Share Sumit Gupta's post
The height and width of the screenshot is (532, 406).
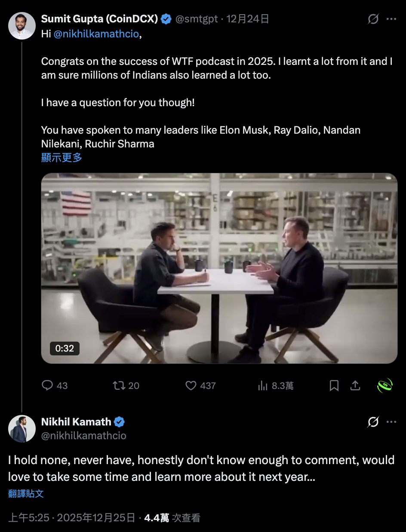click(355, 385)
